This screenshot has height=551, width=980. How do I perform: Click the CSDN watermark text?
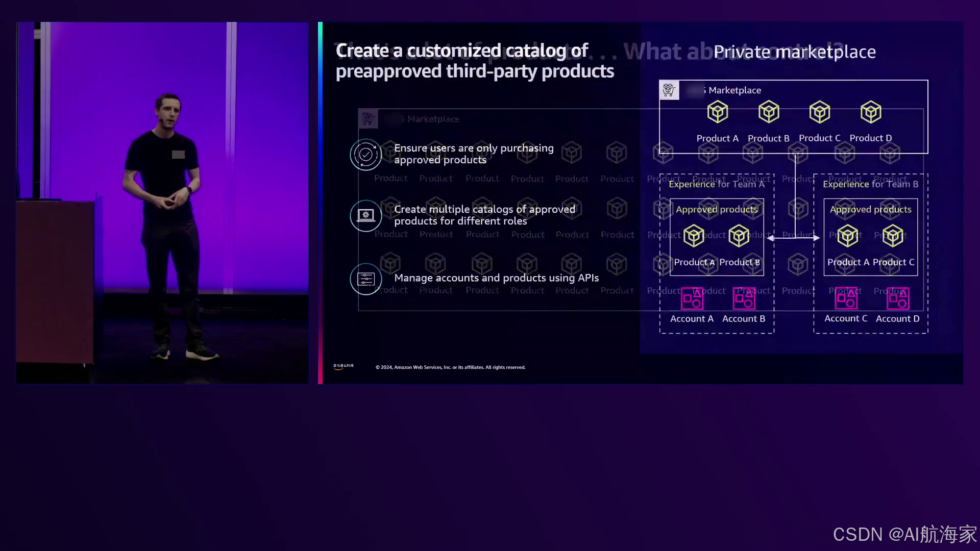pyautogui.click(x=904, y=534)
